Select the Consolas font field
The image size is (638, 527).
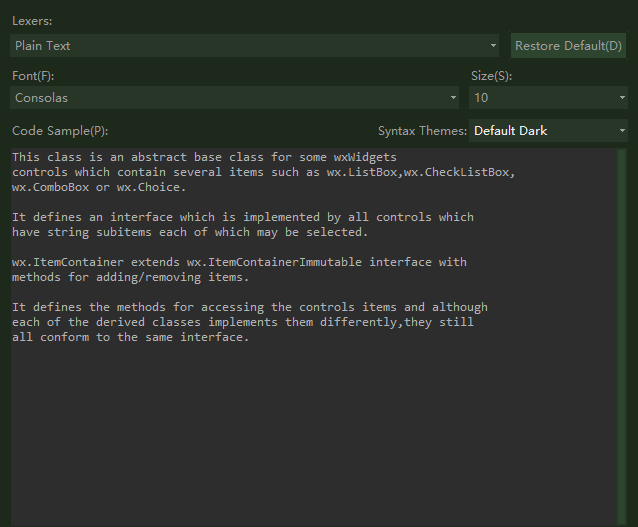coord(230,98)
